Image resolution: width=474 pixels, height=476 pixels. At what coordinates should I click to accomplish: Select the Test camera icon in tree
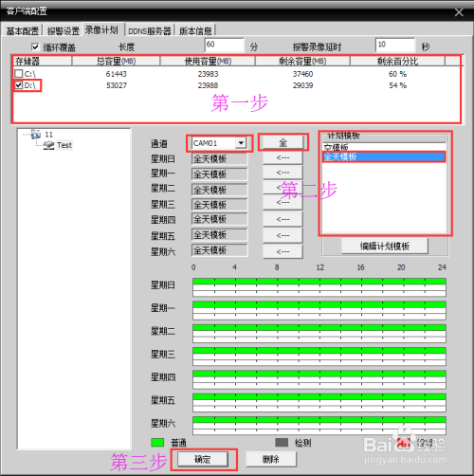coord(48,145)
